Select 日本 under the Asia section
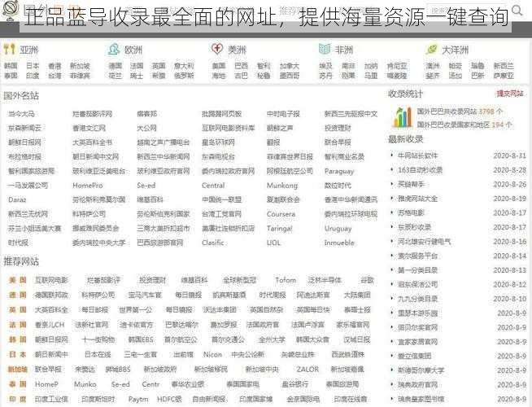 [33, 66]
